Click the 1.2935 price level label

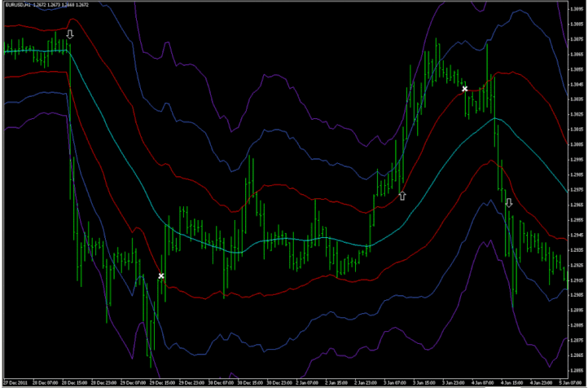click(x=577, y=250)
